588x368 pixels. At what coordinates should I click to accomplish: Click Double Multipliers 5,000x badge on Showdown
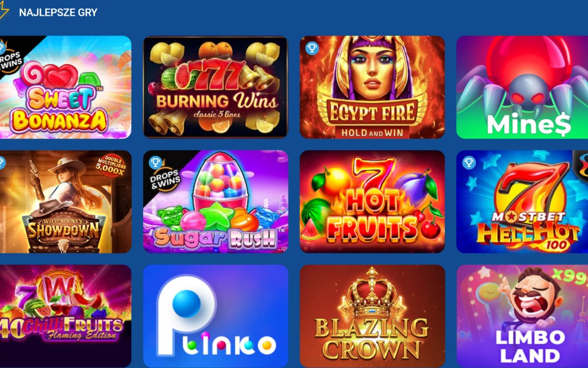click(x=112, y=165)
